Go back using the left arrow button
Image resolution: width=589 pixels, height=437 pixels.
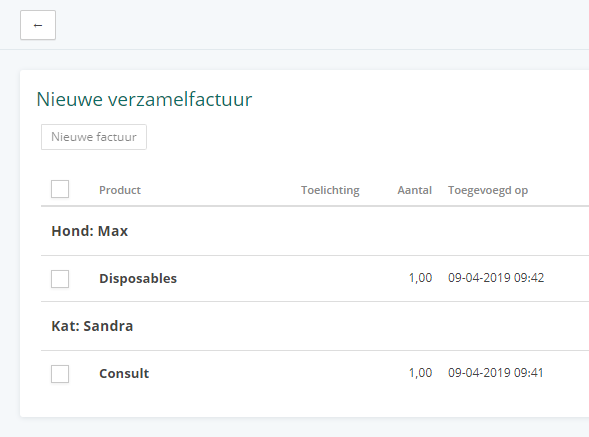[38, 25]
